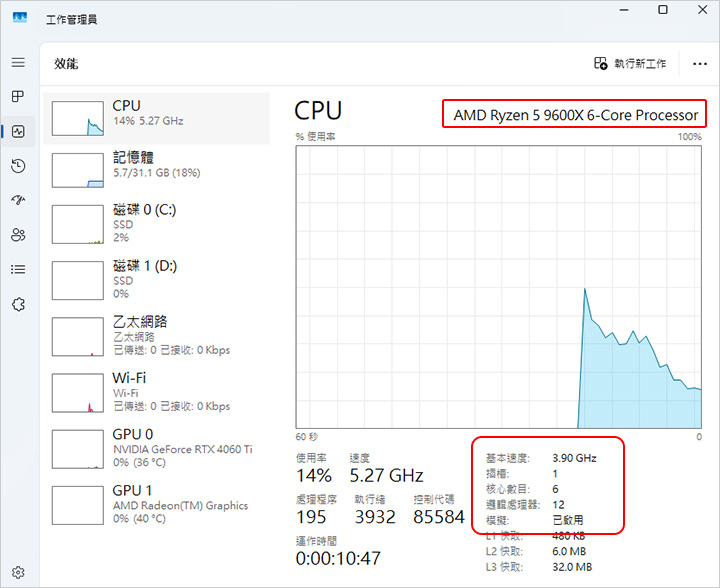This screenshot has width=720, height=588.
Task: Click the Wi-Fi mini graph thumbnail
Action: click(x=78, y=393)
